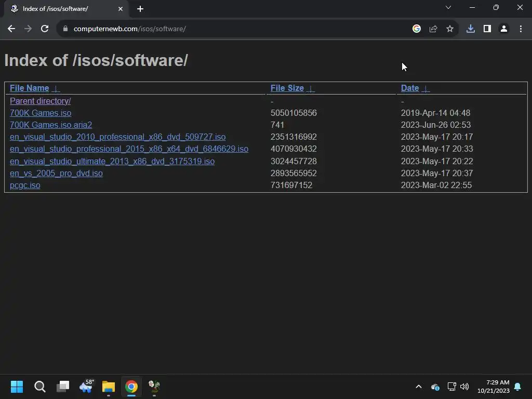Switch to Chrome on the taskbar
The width and height of the screenshot is (532, 399).
click(x=131, y=387)
